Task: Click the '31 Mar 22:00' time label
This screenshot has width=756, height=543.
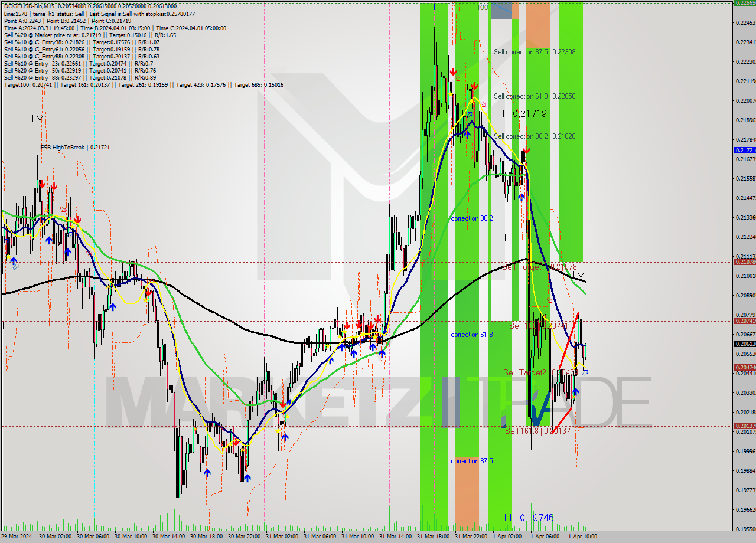Action: tap(471, 537)
